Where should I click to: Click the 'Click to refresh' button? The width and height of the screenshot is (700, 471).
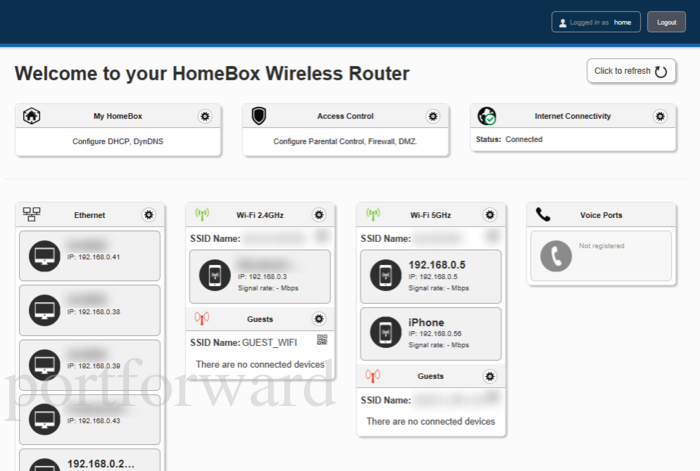tap(631, 71)
